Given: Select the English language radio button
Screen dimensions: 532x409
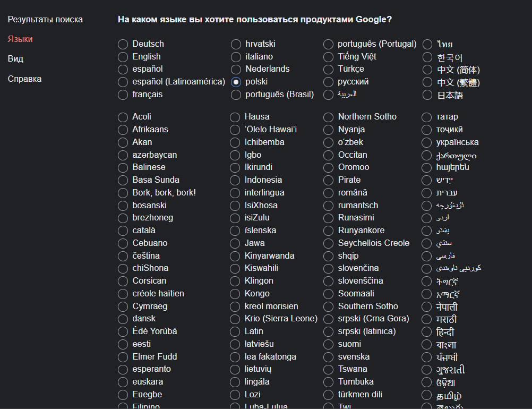Looking at the screenshot, I should [x=123, y=57].
